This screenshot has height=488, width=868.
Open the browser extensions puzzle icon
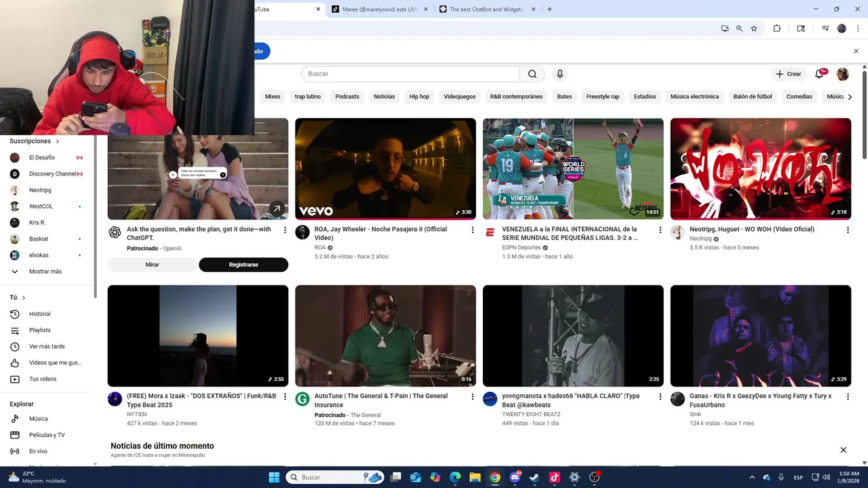(777, 28)
